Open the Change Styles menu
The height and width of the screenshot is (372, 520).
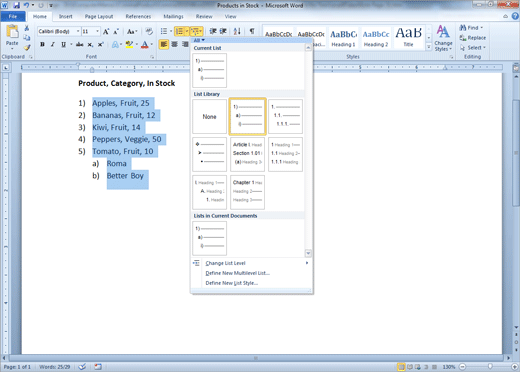pos(443,39)
